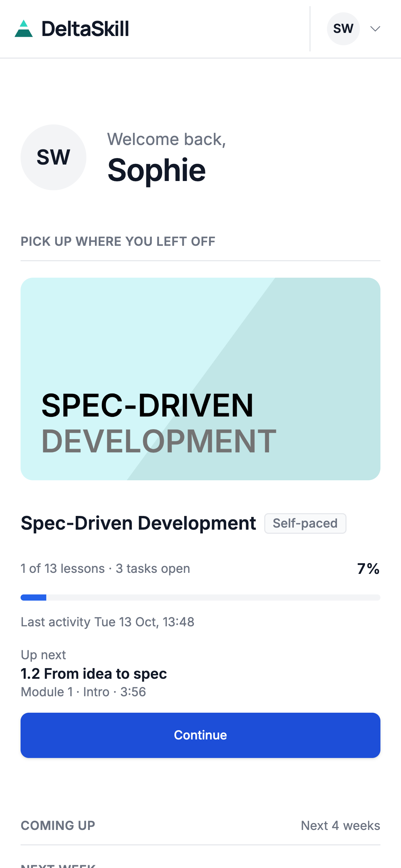Image resolution: width=401 pixels, height=868 pixels.
Task: Open the Next 4 weeks range selector
Action: tap(340, 825)
